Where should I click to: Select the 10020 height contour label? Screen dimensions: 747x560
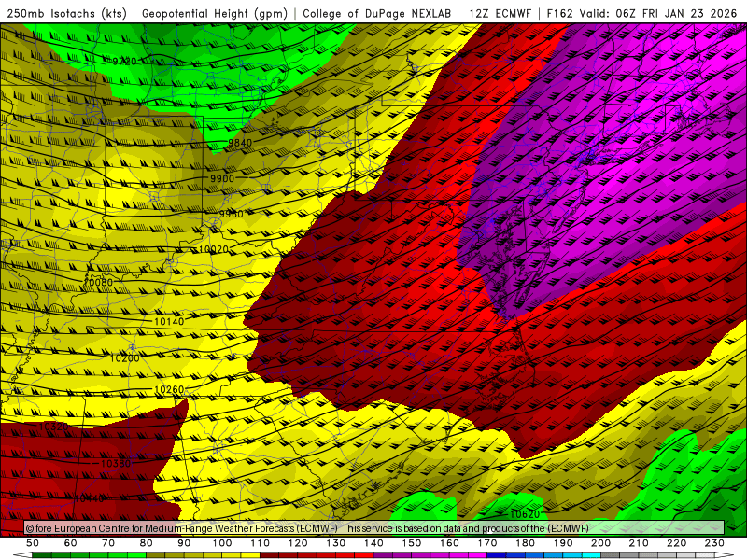[x=214, y=249]
